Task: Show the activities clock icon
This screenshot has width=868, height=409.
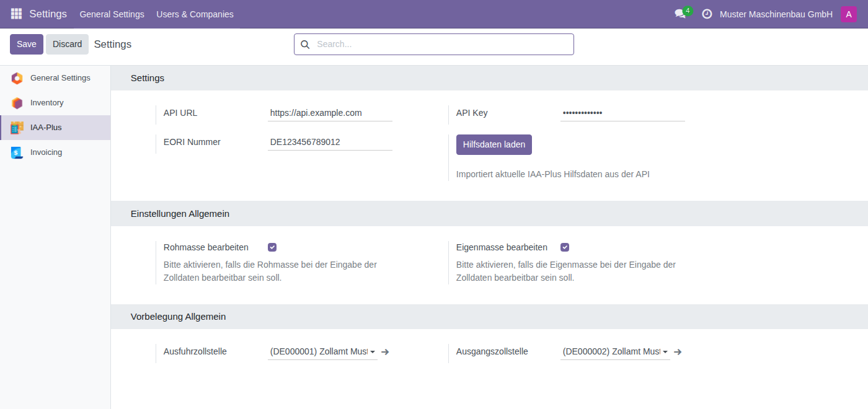Action: (707, 14)
